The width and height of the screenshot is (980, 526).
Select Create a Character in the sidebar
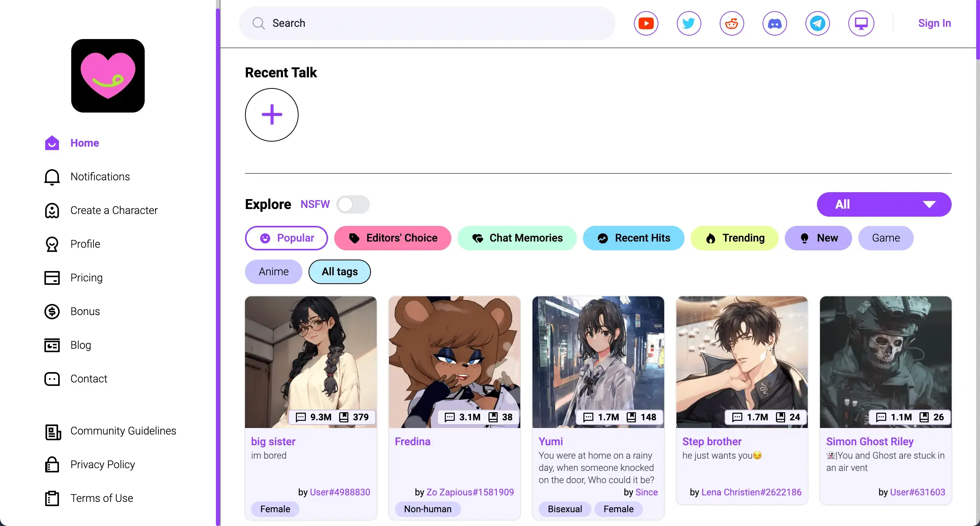[114, 210]
